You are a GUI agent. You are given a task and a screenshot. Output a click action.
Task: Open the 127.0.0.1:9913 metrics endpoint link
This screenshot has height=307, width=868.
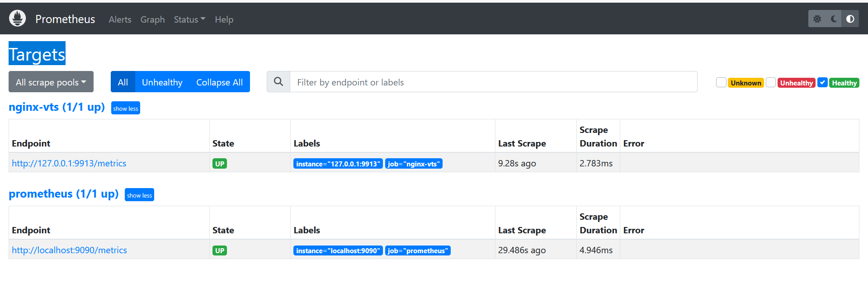click(x=69, y=163)
